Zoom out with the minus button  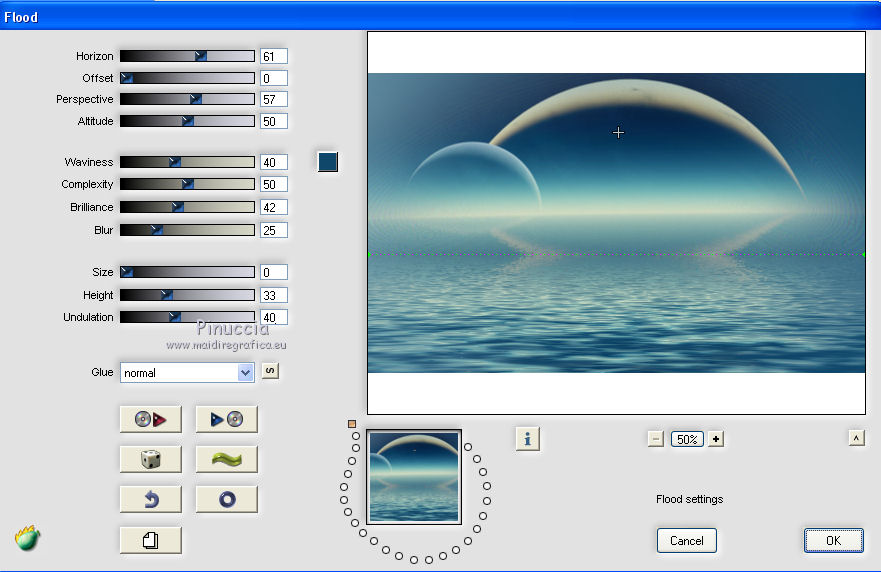(x=656, y=439)
